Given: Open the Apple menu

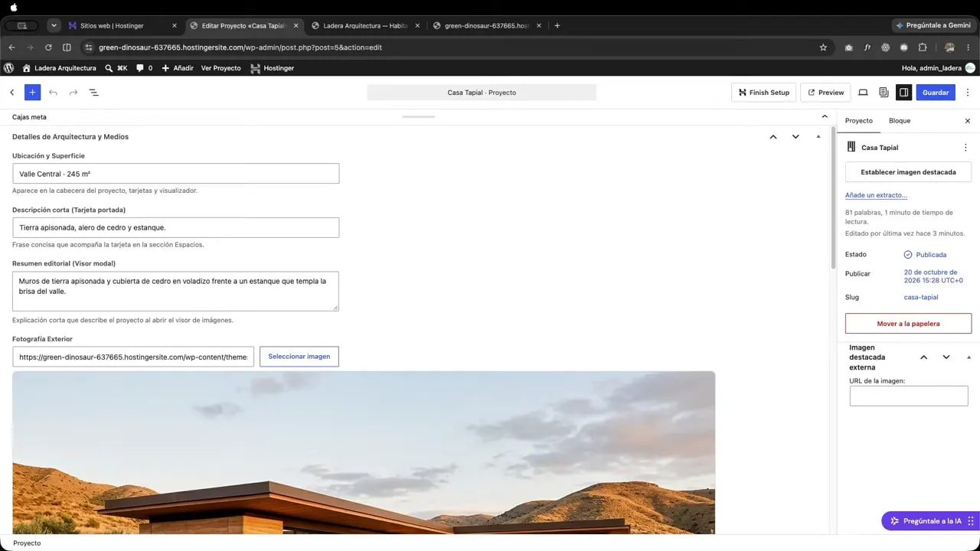Looking at the screenshot, I should (13, 7).
